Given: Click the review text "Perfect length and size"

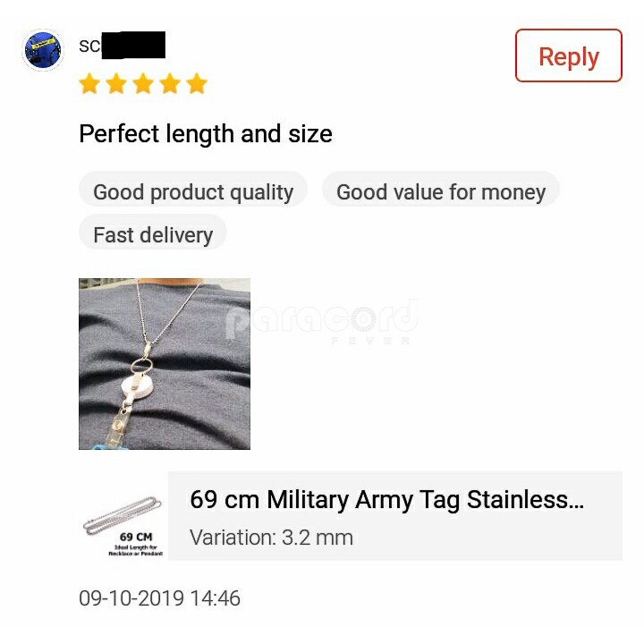Looking at the screenshot, I should click(x=206, y=134).
